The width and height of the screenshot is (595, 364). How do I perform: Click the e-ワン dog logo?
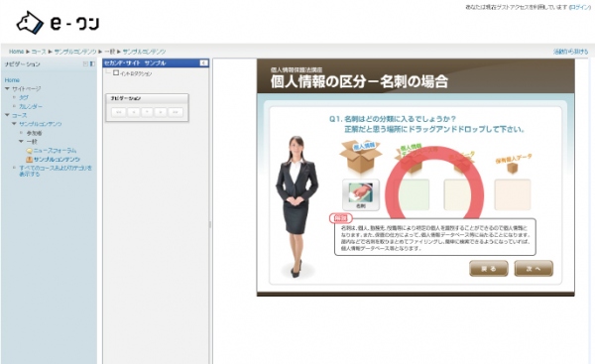58,23
